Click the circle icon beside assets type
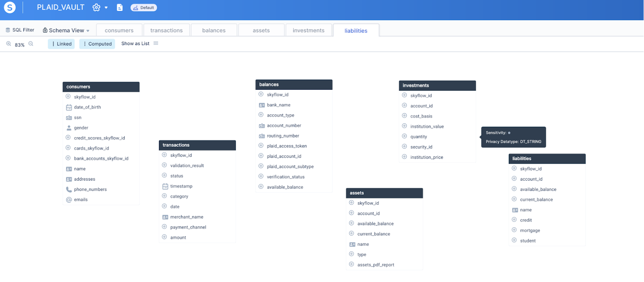644x282 pixels. [x=351, y=254]
